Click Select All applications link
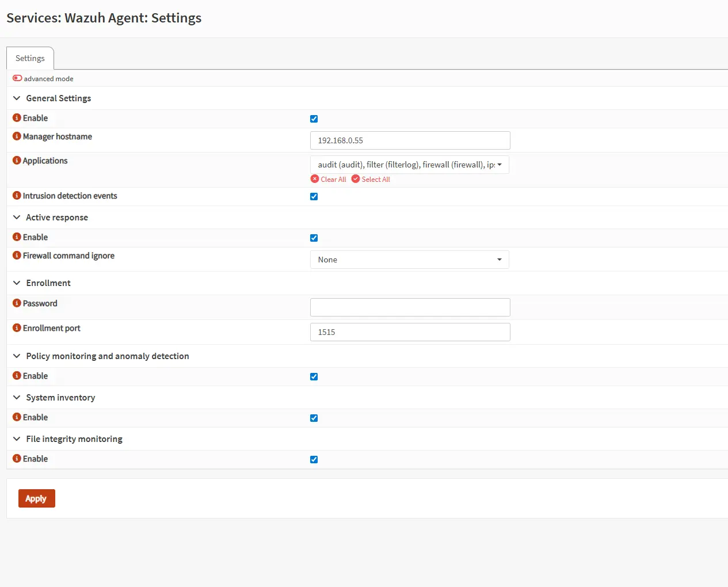The image size is (728, 587). [371, 179]
